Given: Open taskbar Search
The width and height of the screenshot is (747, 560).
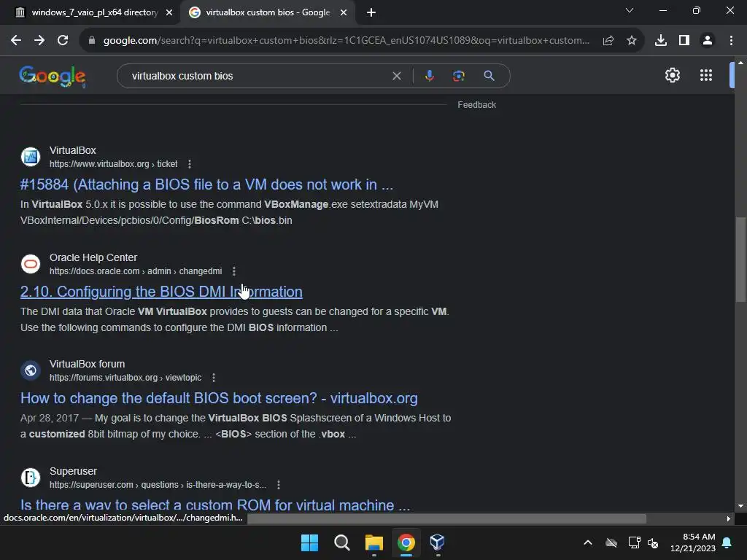Looking at the screenshot, I should pos(342,542).
